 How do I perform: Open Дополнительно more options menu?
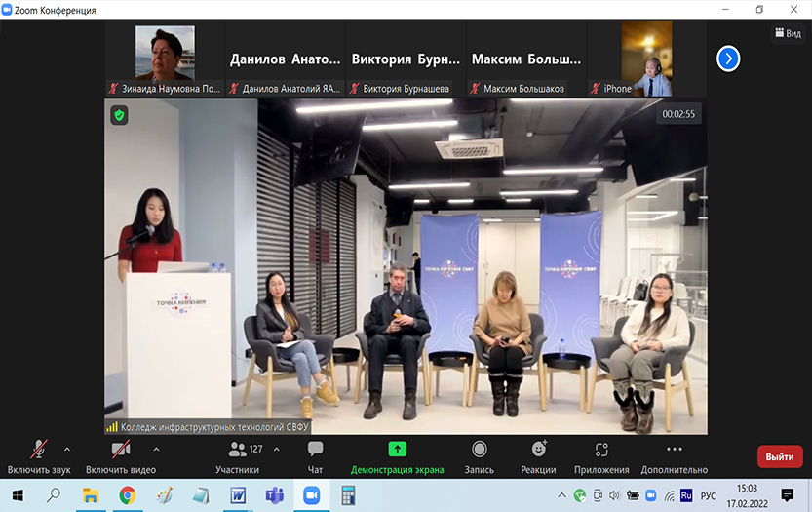pyautogui.click(x=674, y=455)
